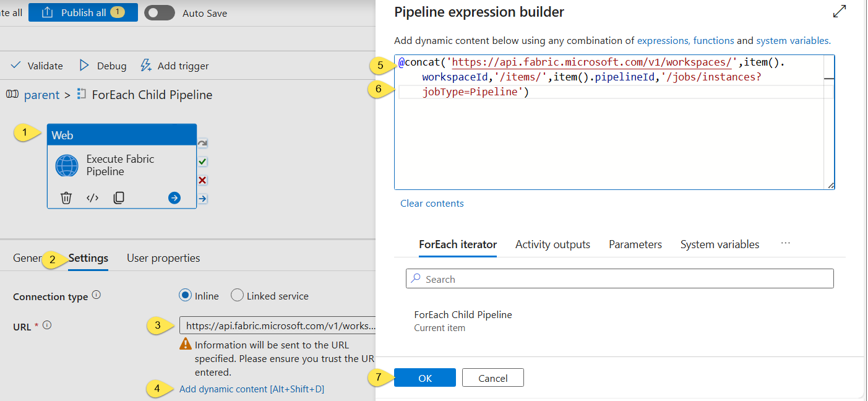
Task: View activity source code icon
Action: pyautogui.click(x=93, y=198)
